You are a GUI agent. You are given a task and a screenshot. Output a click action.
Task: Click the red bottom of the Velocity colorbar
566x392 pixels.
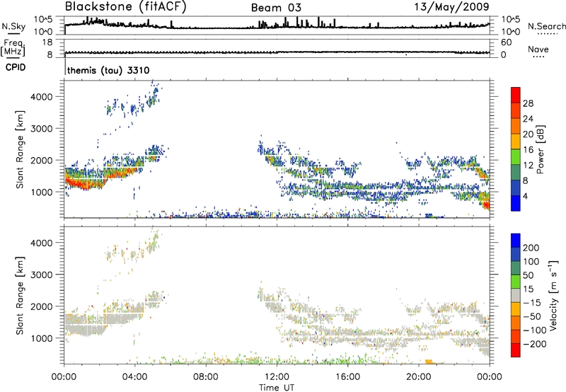pos(516,350)
